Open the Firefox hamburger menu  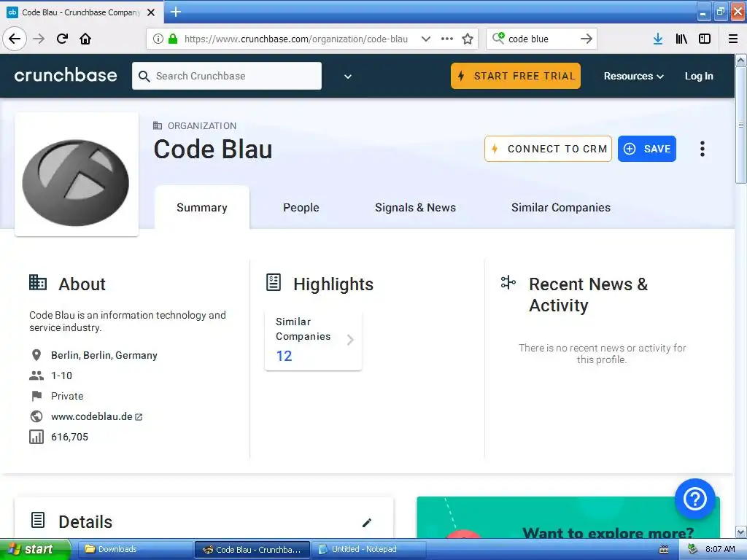pyautogui.click(x=733, y=39)
